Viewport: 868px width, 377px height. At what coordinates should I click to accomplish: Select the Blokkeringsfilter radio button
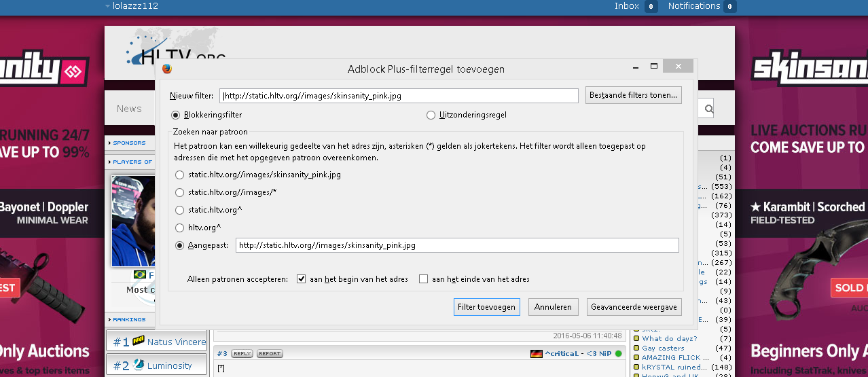(x=176, y=115)
